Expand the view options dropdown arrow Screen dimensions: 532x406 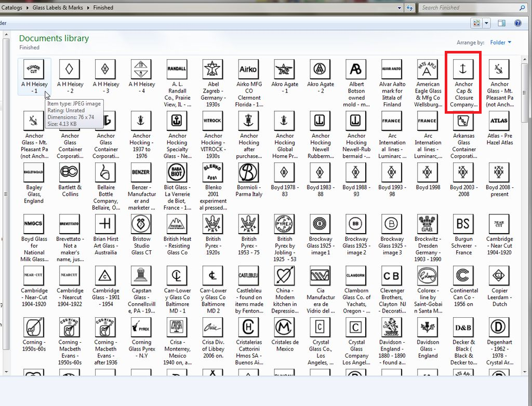(487, 23)
